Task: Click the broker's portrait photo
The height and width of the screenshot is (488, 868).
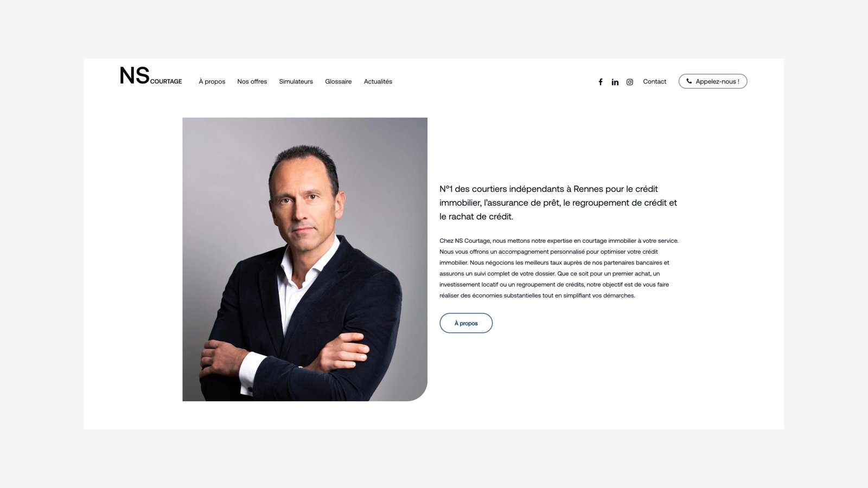Action: tap(305, 259)
